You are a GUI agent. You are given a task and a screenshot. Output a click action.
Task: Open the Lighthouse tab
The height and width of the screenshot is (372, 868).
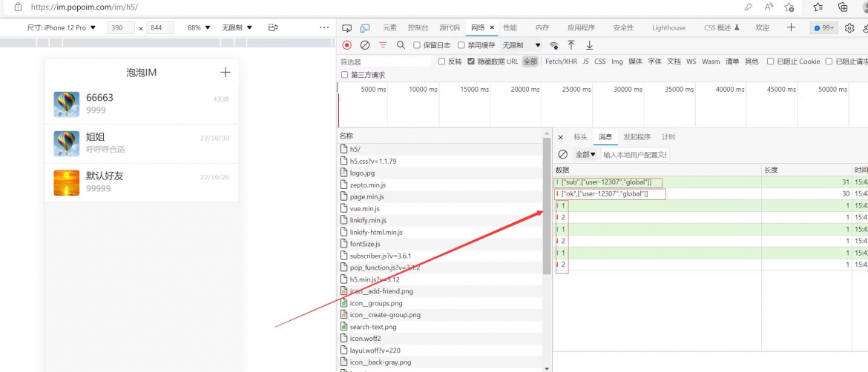(x=668, y=27)
